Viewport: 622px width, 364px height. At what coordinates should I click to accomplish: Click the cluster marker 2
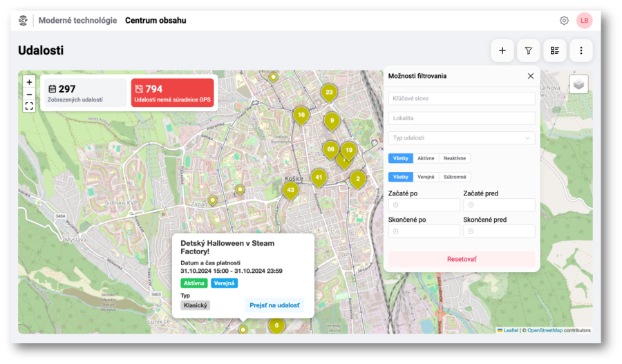(358, 179)
